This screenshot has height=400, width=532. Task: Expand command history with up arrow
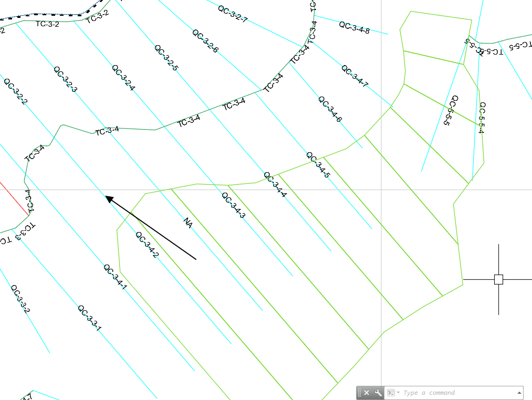click(x=519, y=393)
